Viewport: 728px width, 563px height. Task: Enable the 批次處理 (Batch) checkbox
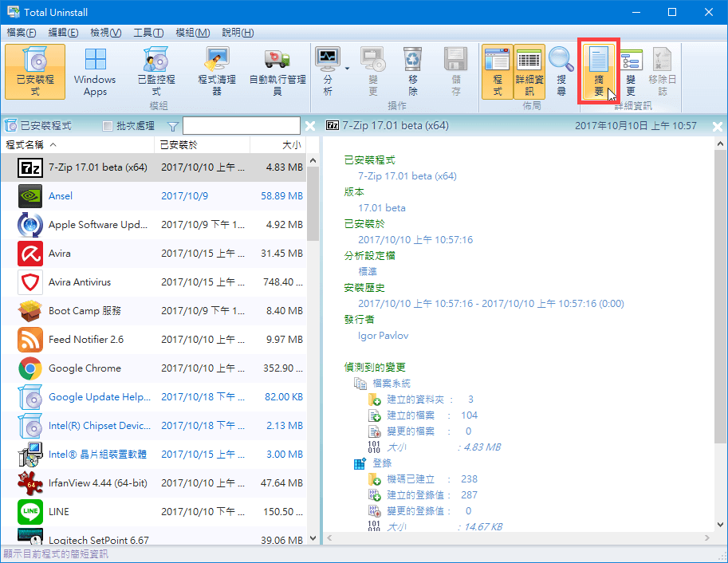[x=108, y=126]
